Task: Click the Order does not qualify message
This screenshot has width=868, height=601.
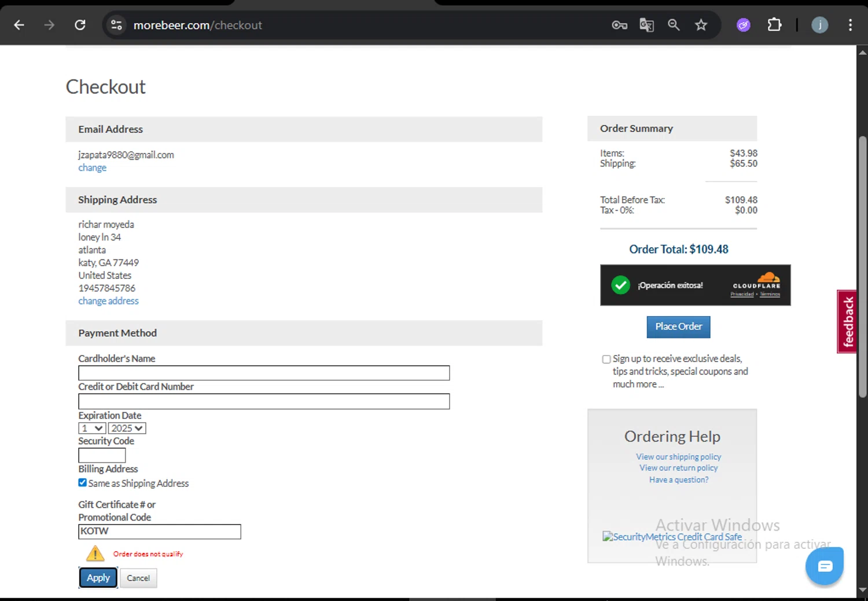Action: (x=148, y=554)
